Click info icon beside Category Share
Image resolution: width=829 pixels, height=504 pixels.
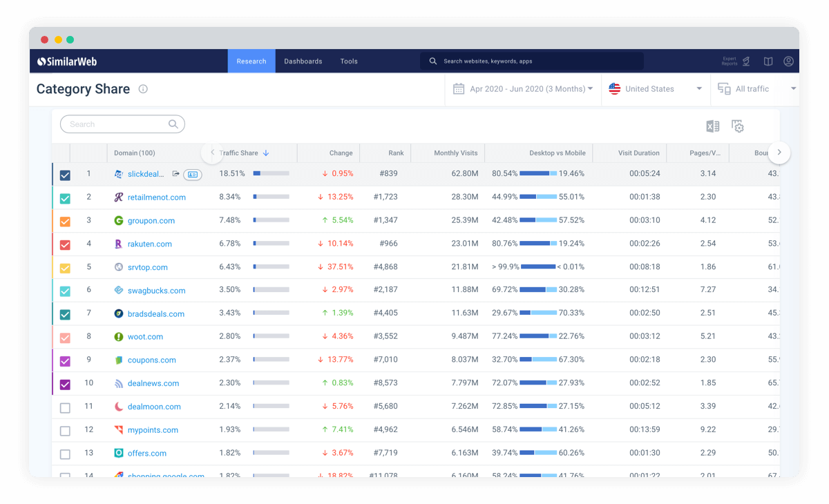(143, 89)
